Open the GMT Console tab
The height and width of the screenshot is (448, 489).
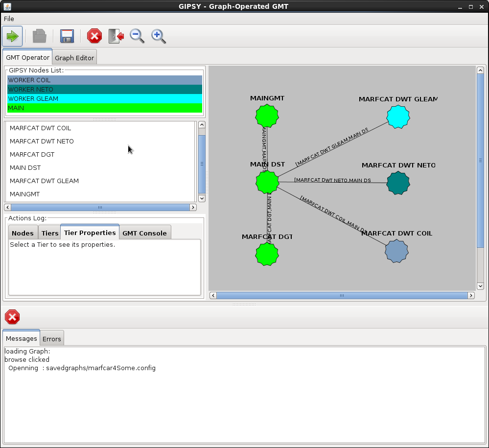144,233
